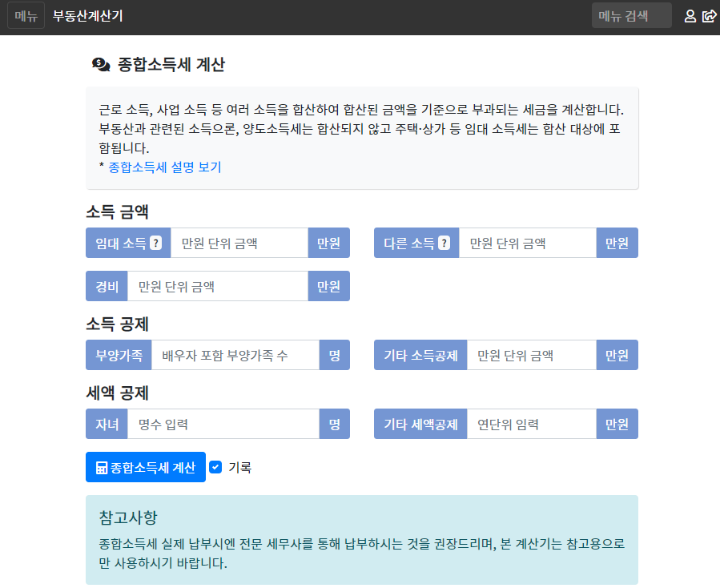Click the 자녀 label

point(107,424)
